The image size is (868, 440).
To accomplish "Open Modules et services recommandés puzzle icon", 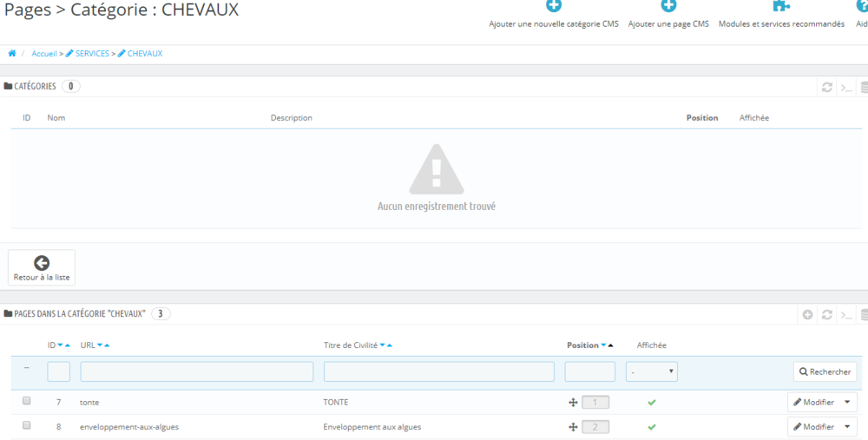I will [781, 6].
